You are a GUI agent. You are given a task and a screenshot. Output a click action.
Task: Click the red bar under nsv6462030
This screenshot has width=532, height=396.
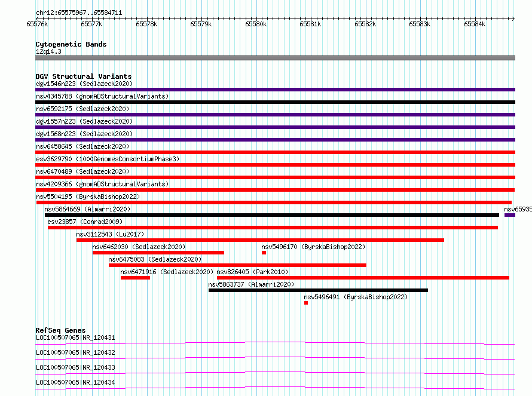[158, 253]
